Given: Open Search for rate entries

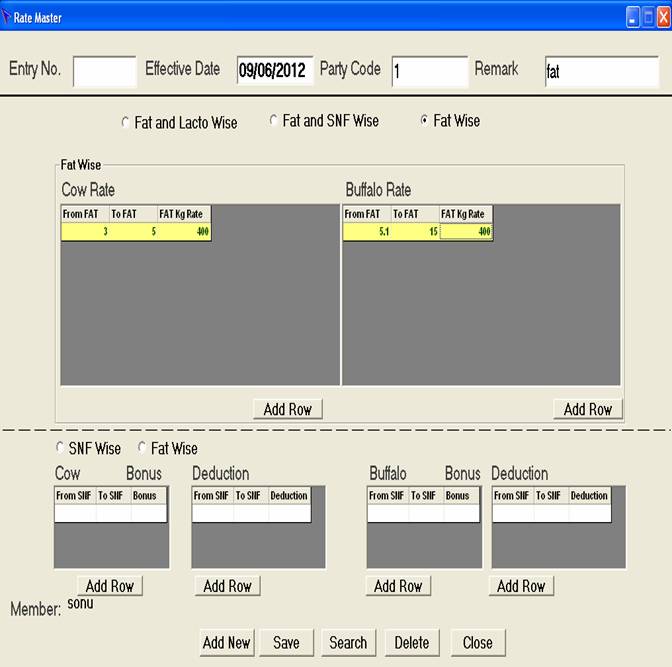Looking at the screenshot, I should tap(348, 642).
